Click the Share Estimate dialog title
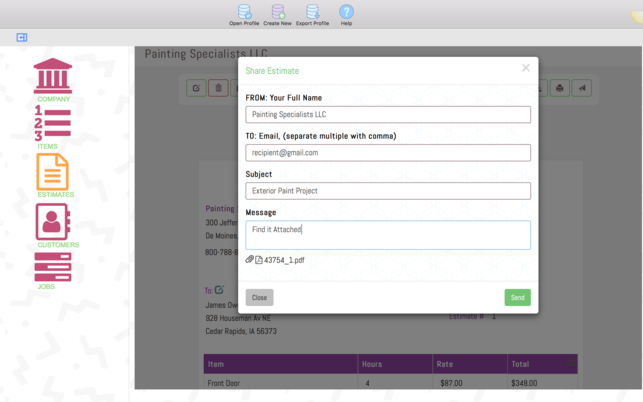The height and width of the screenshot is (402, 643). click(x=272, y=71)
